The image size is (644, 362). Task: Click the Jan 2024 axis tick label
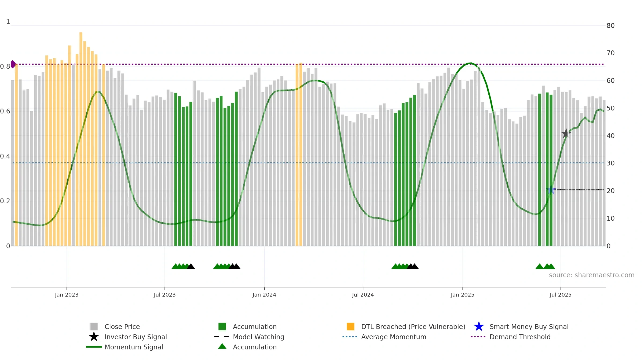pyautogui.click(x=264, y=295)
